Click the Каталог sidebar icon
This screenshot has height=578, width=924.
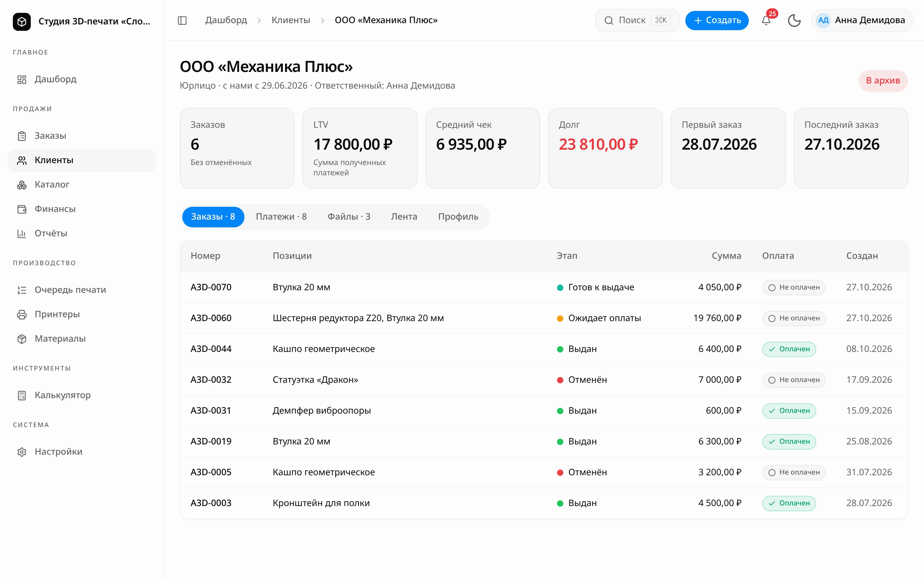coord(22,185)
